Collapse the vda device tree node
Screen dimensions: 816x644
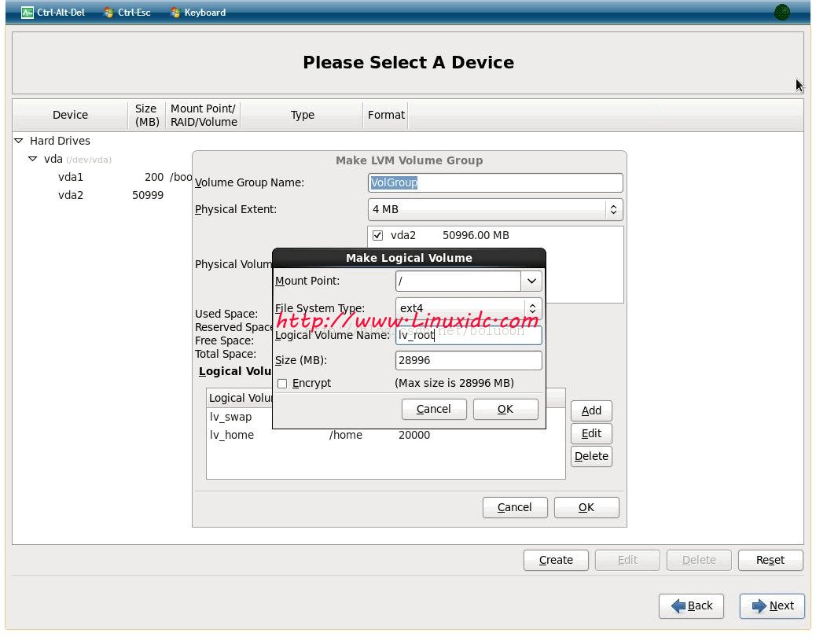(33, 159)
